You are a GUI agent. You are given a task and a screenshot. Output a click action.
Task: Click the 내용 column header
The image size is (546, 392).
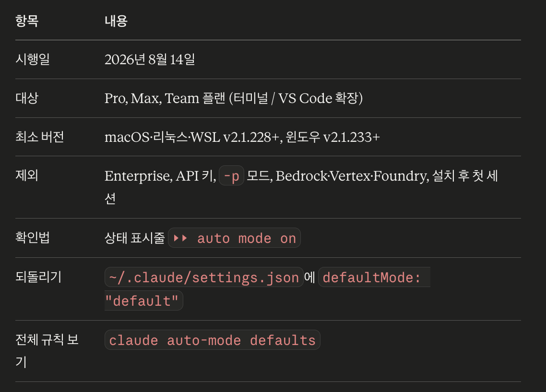116,21
